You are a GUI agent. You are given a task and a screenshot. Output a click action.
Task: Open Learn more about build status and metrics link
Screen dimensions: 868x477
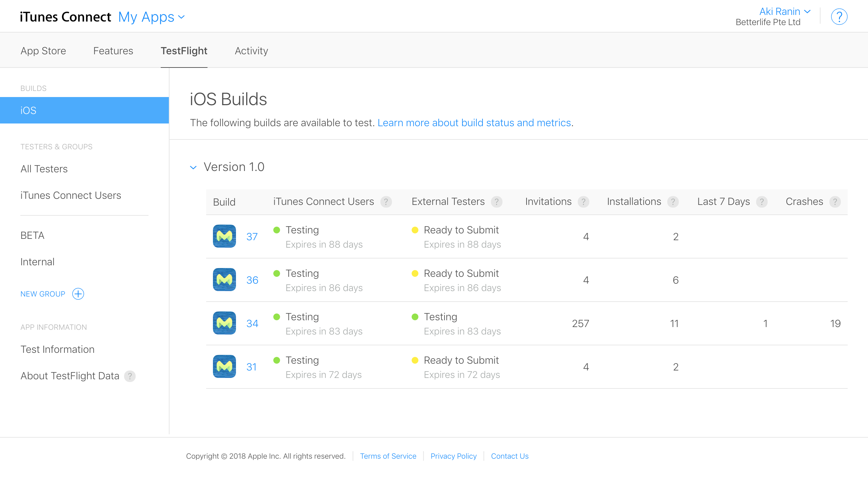pos(474,122)
